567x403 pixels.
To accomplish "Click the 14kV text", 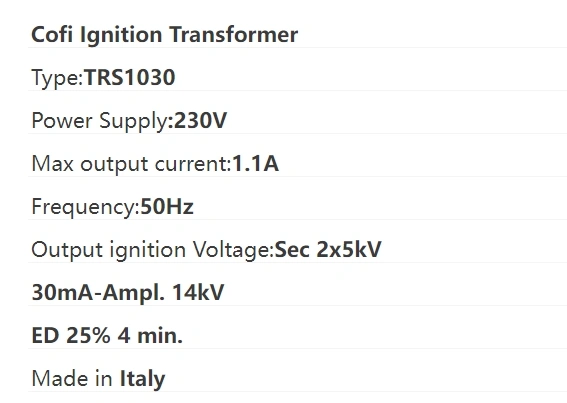I will [198, 292].
